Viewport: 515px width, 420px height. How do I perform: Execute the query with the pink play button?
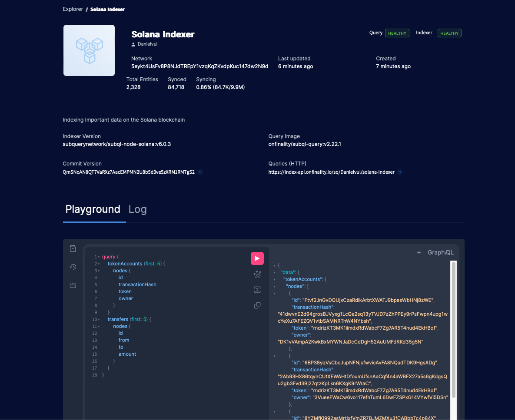[x=257, y=258]
